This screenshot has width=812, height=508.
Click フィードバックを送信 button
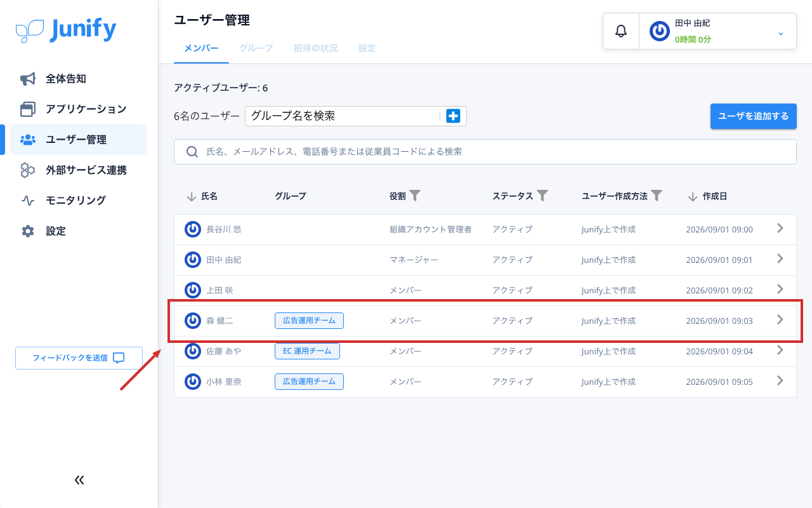[x=79, y=358]
